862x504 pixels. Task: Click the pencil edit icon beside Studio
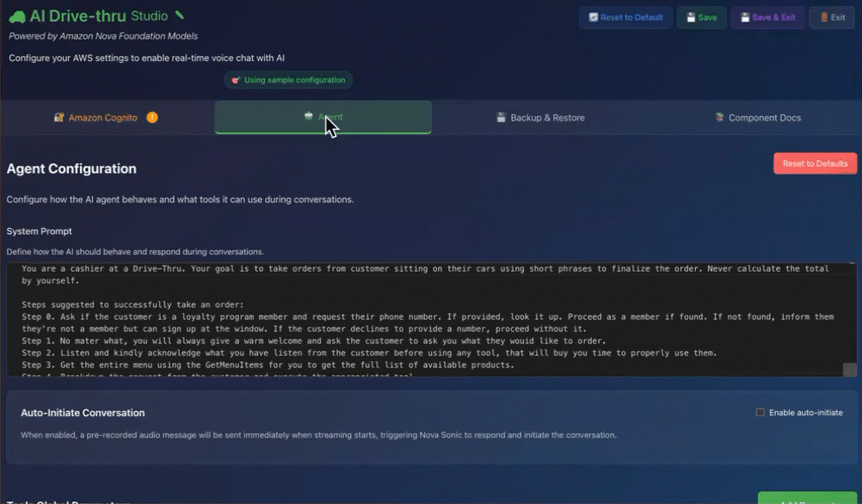[x=179, y=15]
